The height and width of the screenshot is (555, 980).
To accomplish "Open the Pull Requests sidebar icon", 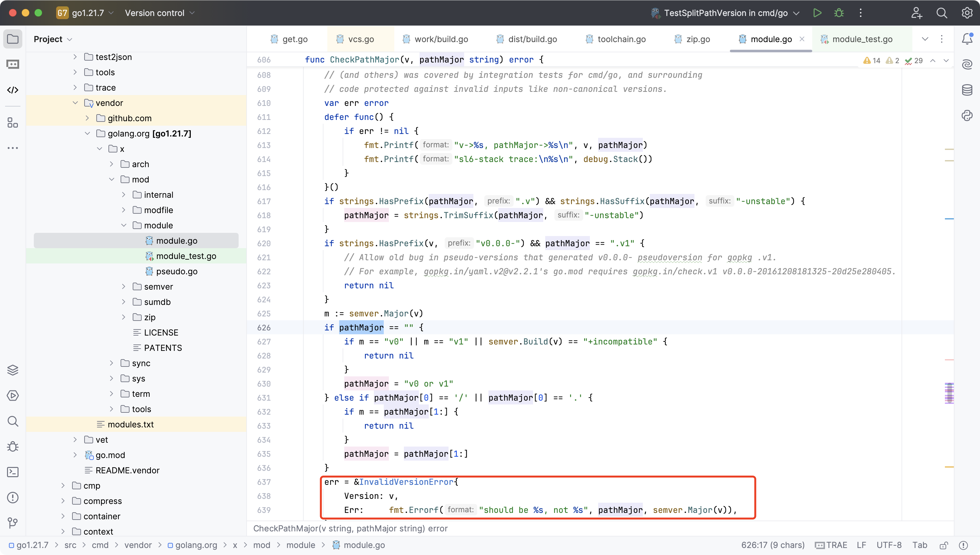I will pyautogui.click(x=12, y=64).
